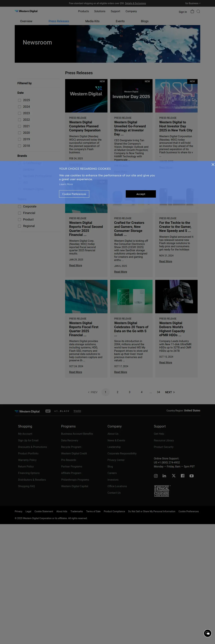Viewport: 215px width, 644px height.
Task: Open the search magnifier icon
Action: point(198,11)
